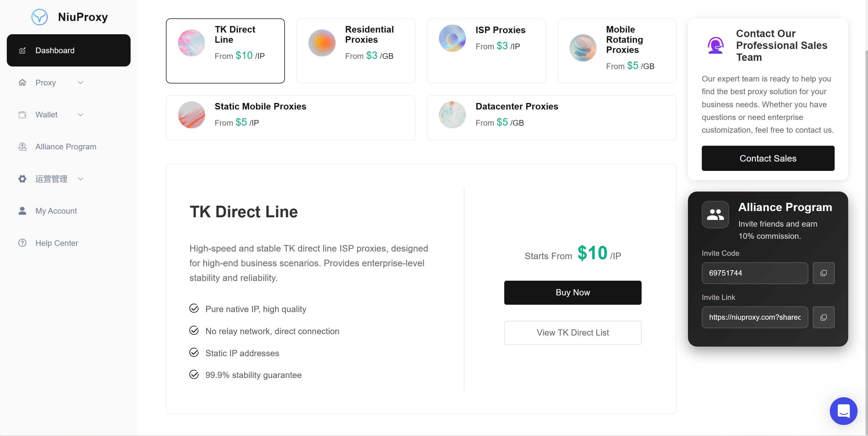Click the headset sales support icon
Screen dimensions: 868x436
click(715, 46)
